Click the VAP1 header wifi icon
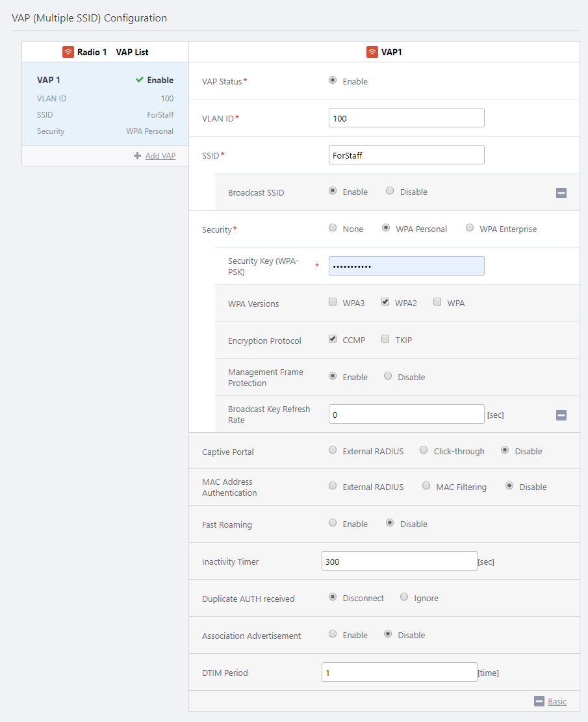Viewport: 588px width, 722px height. click(x=372, y=52)
